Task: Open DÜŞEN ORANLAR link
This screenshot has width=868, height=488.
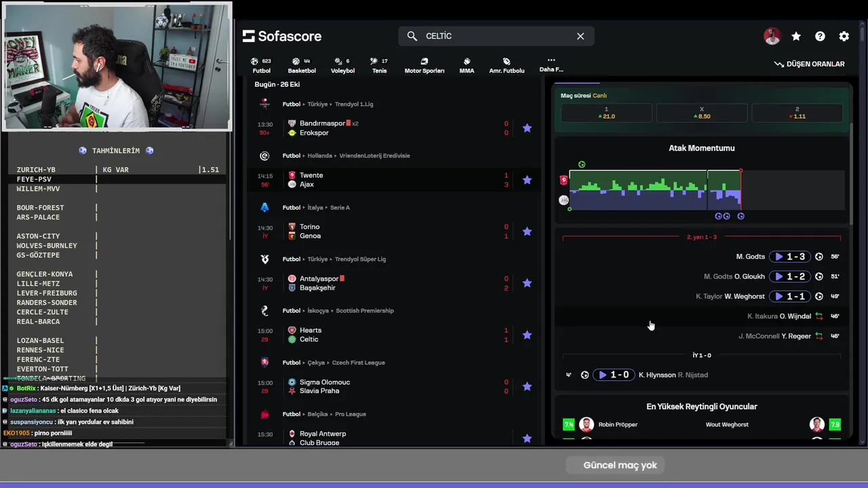Action: 810,64
